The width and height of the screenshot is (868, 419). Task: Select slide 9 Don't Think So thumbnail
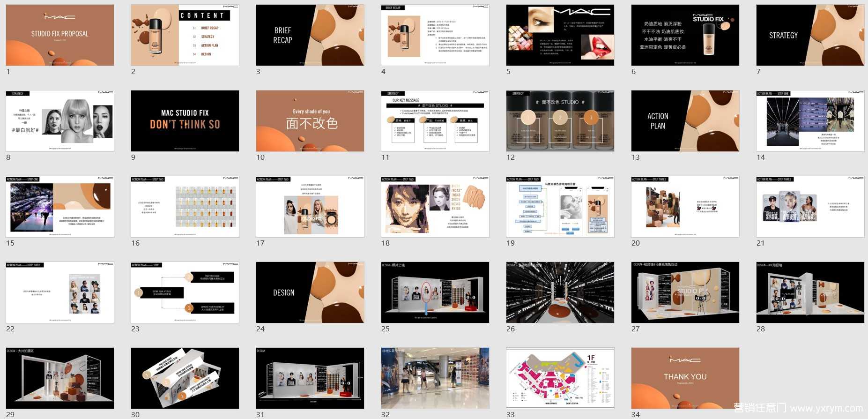tap(185, 121)
